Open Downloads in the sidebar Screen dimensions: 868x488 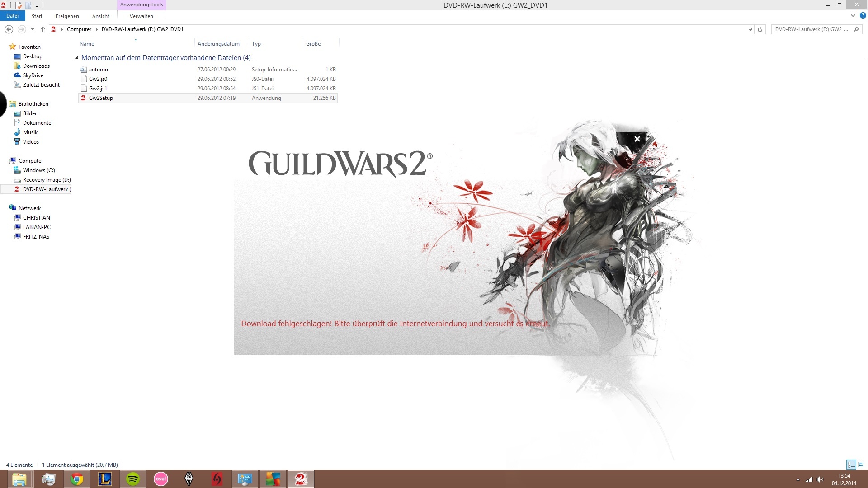click(x=36, y=66)
